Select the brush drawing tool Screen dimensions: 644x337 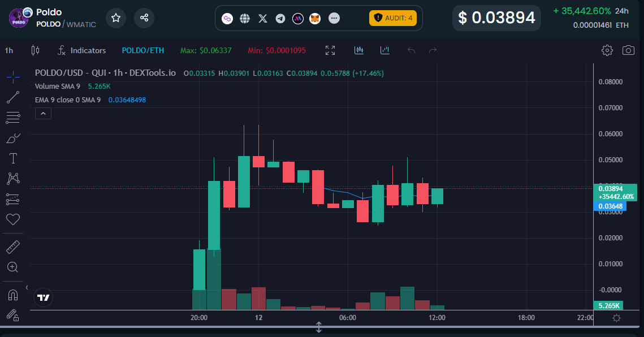point(13,138)
